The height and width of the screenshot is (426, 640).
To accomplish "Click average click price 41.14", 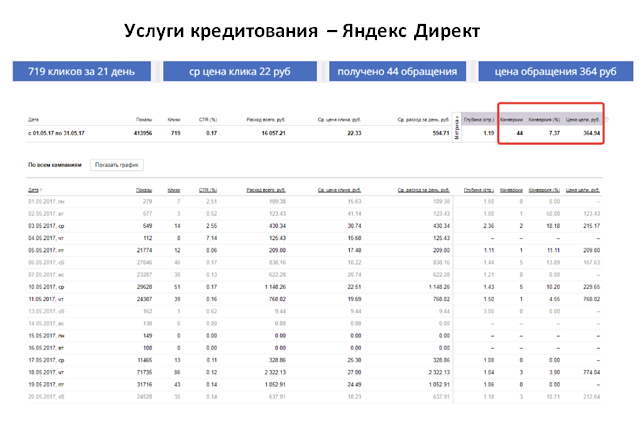I will (354, 213).
